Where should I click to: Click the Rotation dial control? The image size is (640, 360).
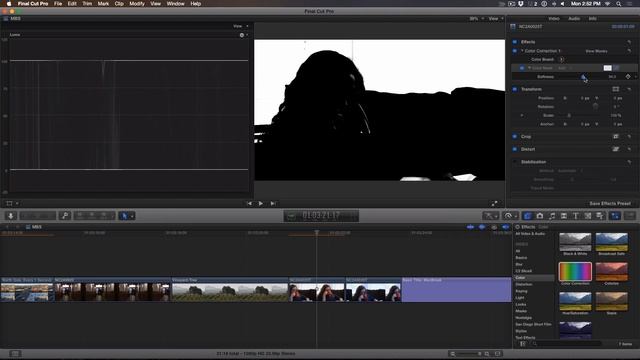click(x=595, y=107)
